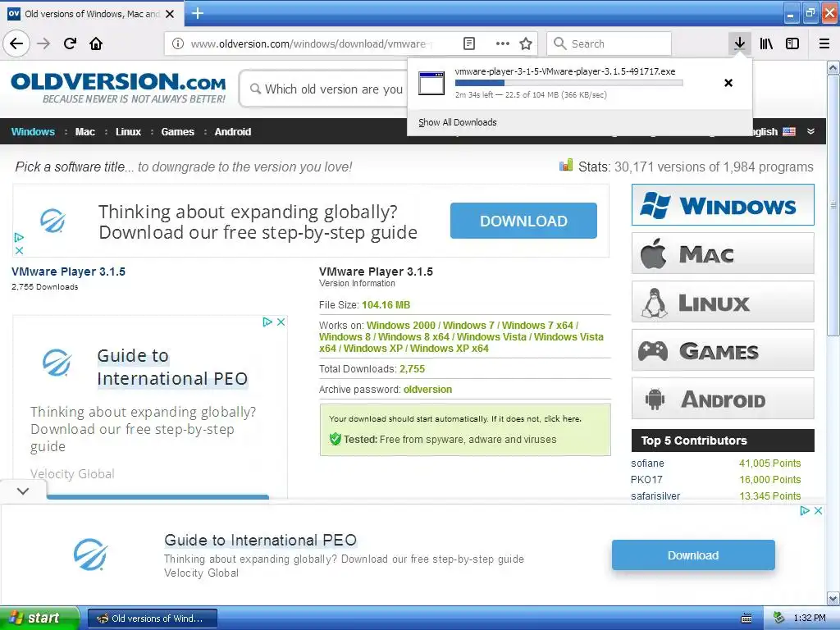Bookmark this page with the star
Screen dimensions: 840x630
coord(526,43)
